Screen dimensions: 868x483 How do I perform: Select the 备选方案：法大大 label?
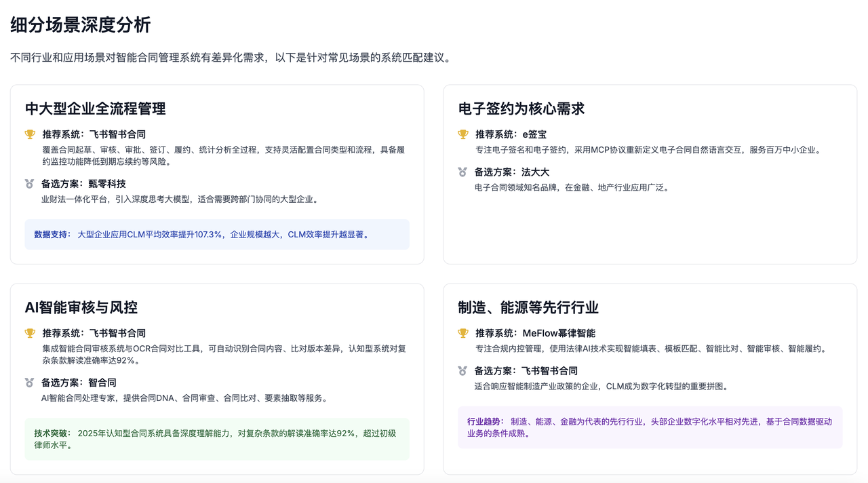[x=512, y=172]
